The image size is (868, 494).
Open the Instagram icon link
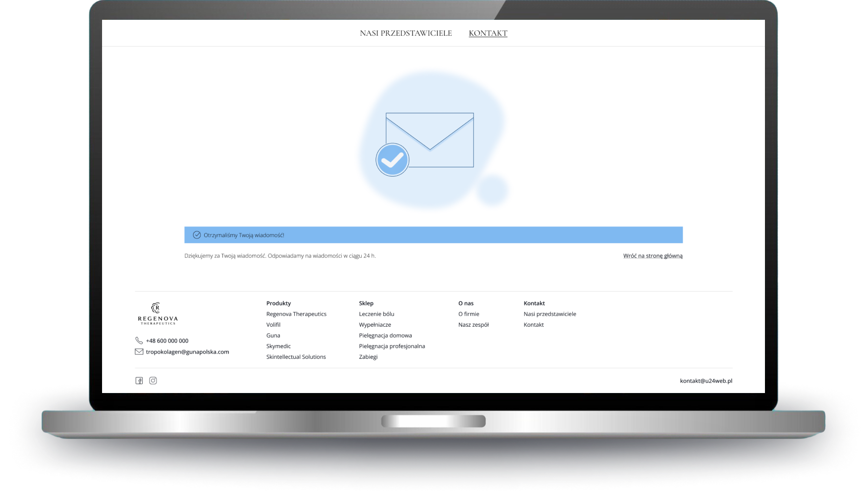[153, 381]
